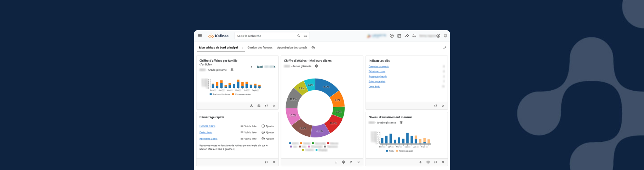Open the hamburger main menu

[200, 36]
